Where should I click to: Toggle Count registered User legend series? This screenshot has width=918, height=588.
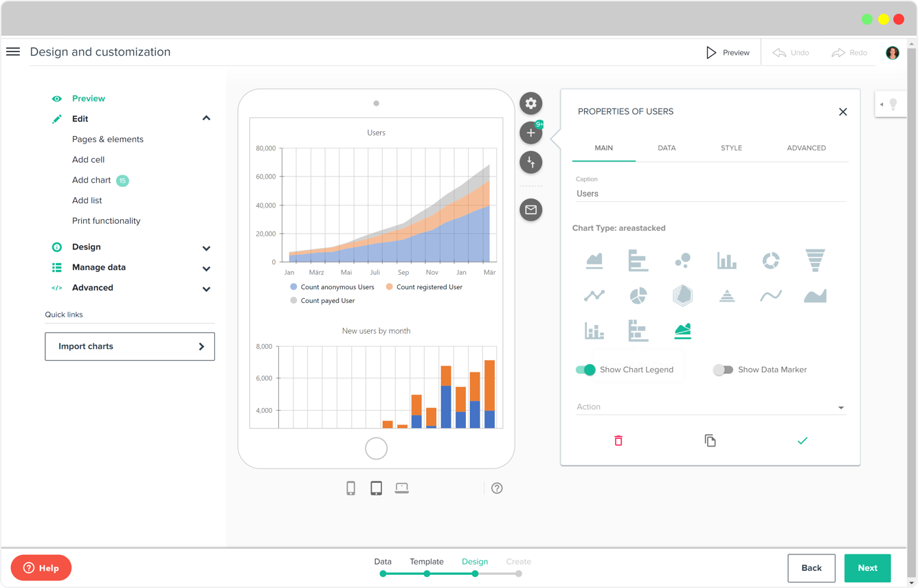[424, 287]
